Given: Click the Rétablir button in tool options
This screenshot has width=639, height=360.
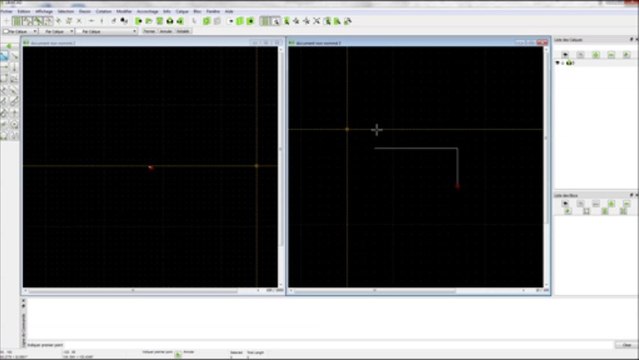Looking at the screenshot, I should point(183,31).
